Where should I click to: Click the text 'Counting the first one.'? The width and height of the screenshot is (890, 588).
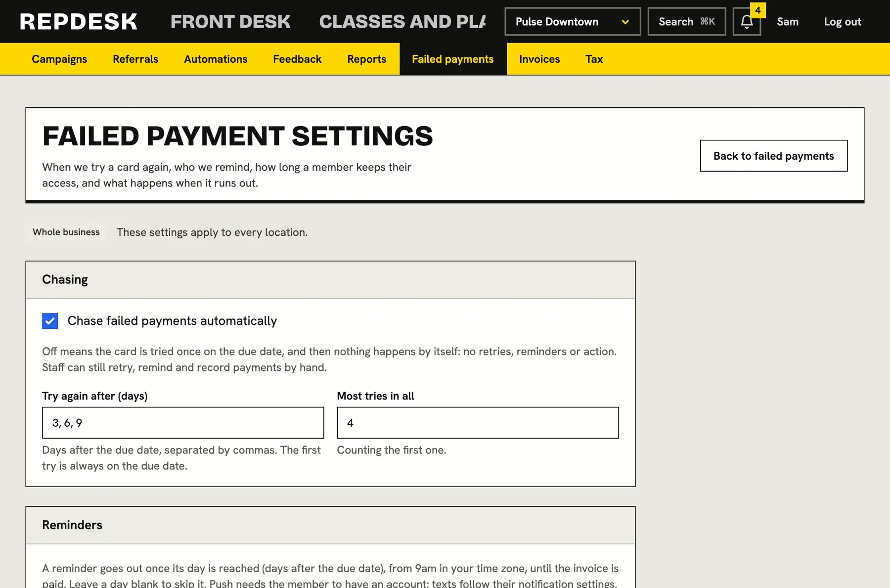tap(392, 450)
